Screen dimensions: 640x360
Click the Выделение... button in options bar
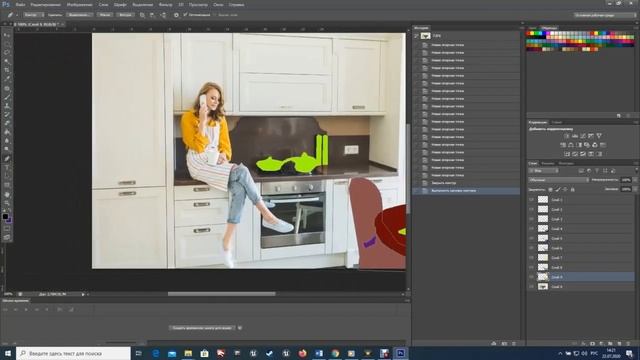tap(79, 15)
